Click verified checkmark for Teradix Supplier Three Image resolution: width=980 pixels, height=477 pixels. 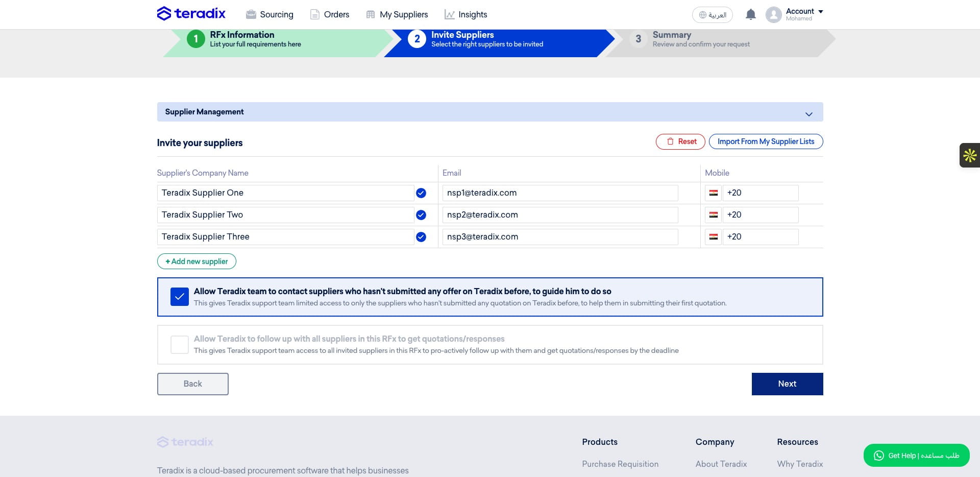click(x=421, y=237)
